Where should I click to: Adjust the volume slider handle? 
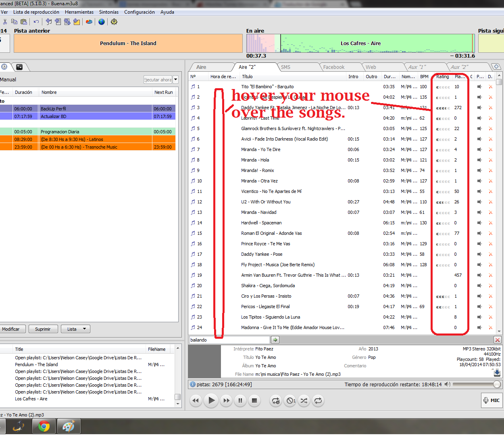(497, 384)
